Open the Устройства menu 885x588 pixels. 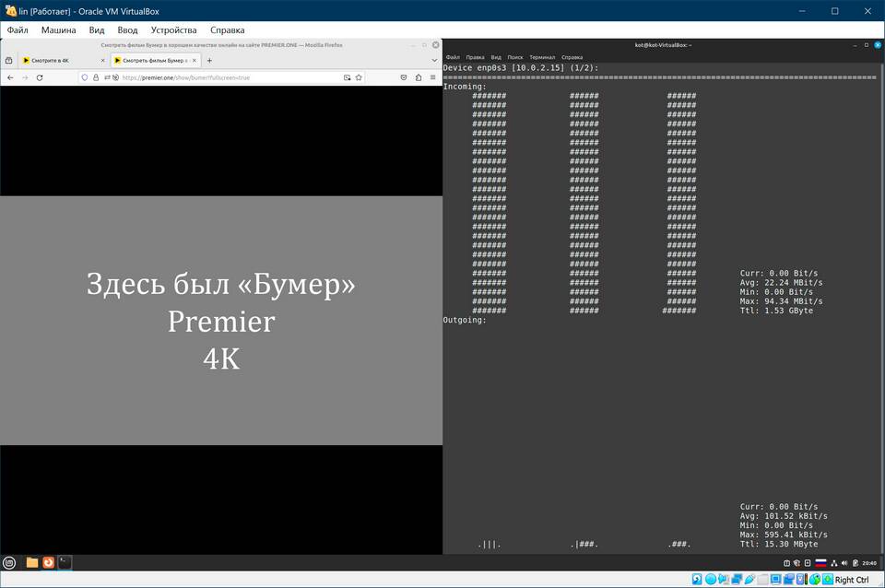(173, 29)
